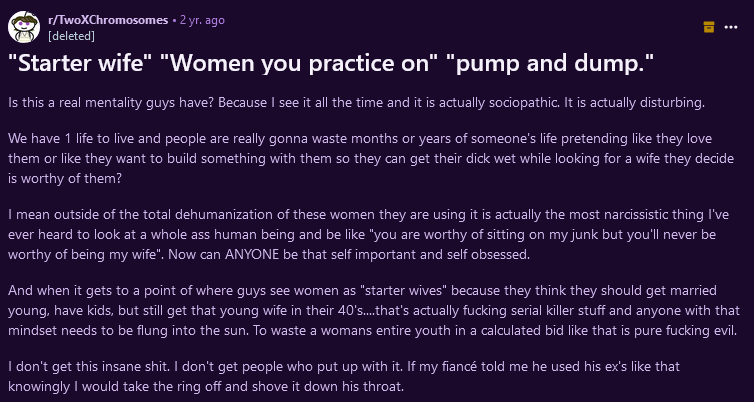This screenshot has height=402, width=754.
Task: Select the [deleted] author label
Action: 71,36
